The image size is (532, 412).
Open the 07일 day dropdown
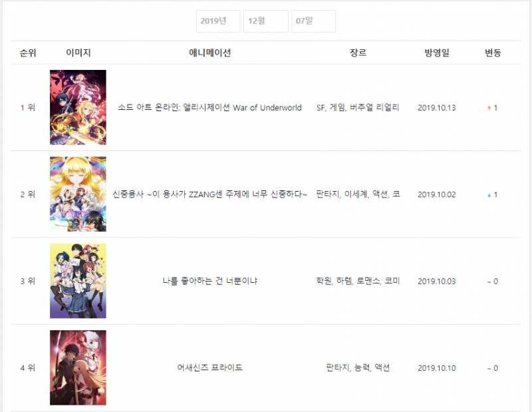[x=314, y=21]
